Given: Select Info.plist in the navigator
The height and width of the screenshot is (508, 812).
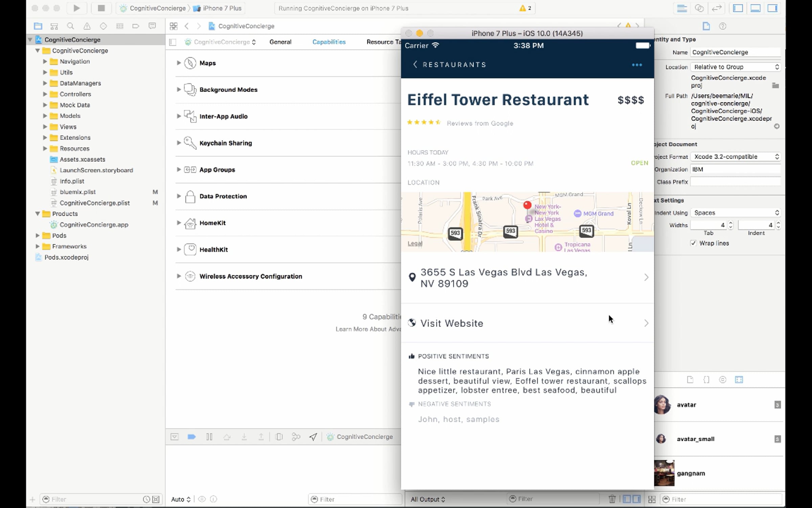Looking at the screenshot, I should [72, 181].
